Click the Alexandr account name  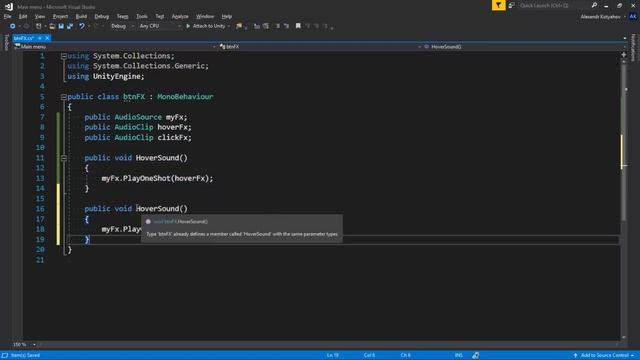pyautogui.click(x=600, y=17)
